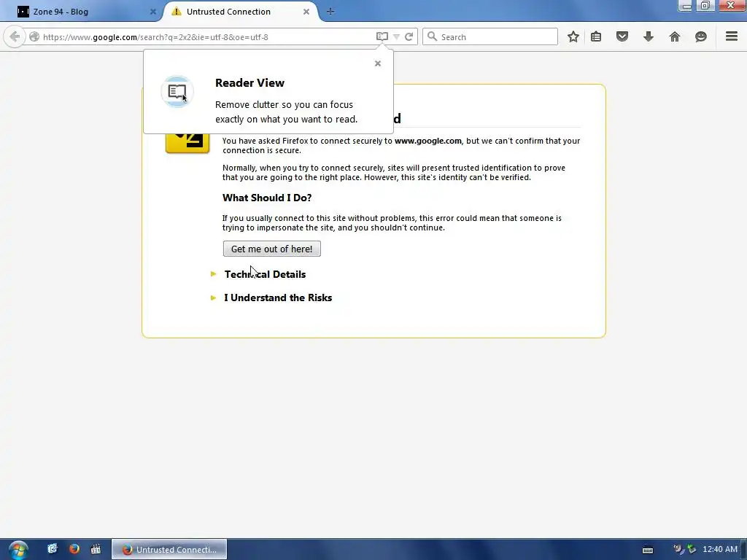Image resolution: width=747 pixels, height=560 pixels.
Task: Expand I Understand the Risks section
Action: (x=278, y=297)
